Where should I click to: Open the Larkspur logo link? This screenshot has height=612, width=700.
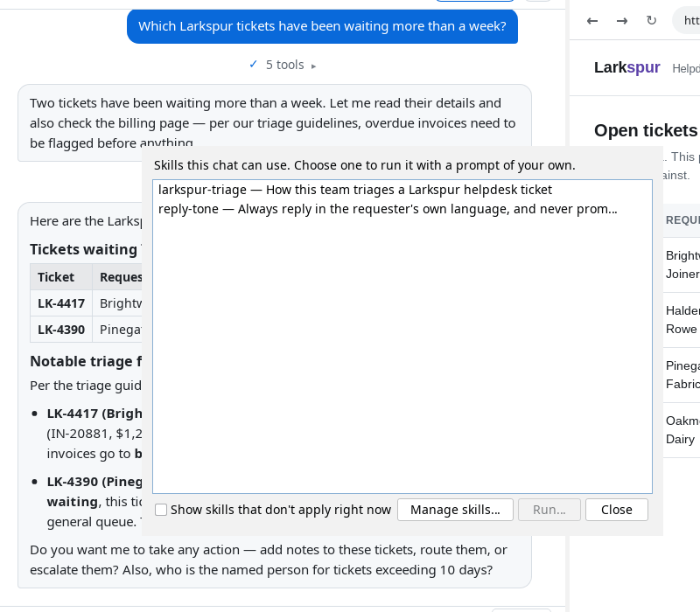tap(626, 67)
